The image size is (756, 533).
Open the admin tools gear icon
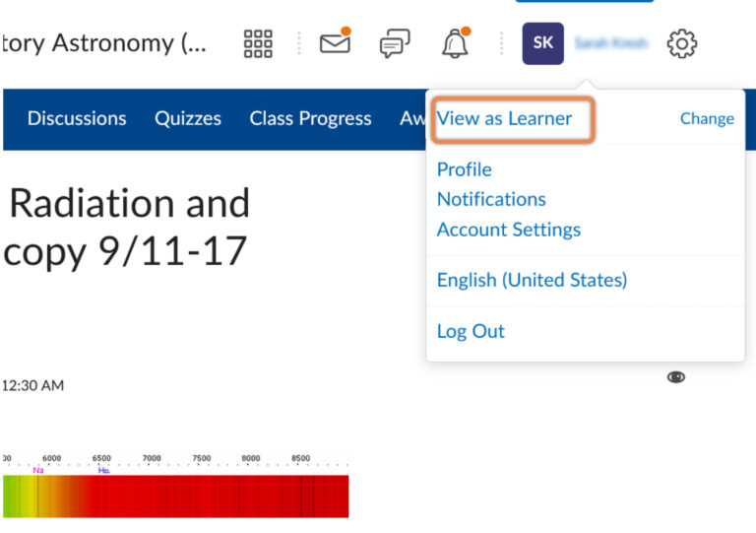coord(682,43)
